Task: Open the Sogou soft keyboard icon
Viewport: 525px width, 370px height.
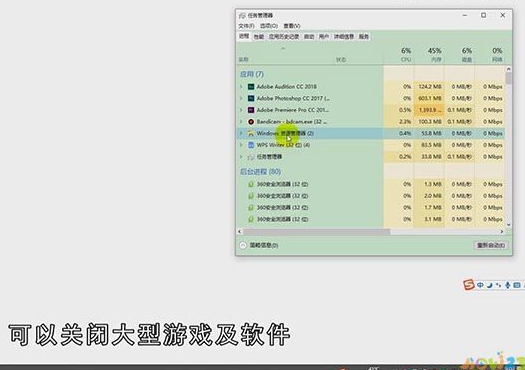Action: [x=517, y=285]
